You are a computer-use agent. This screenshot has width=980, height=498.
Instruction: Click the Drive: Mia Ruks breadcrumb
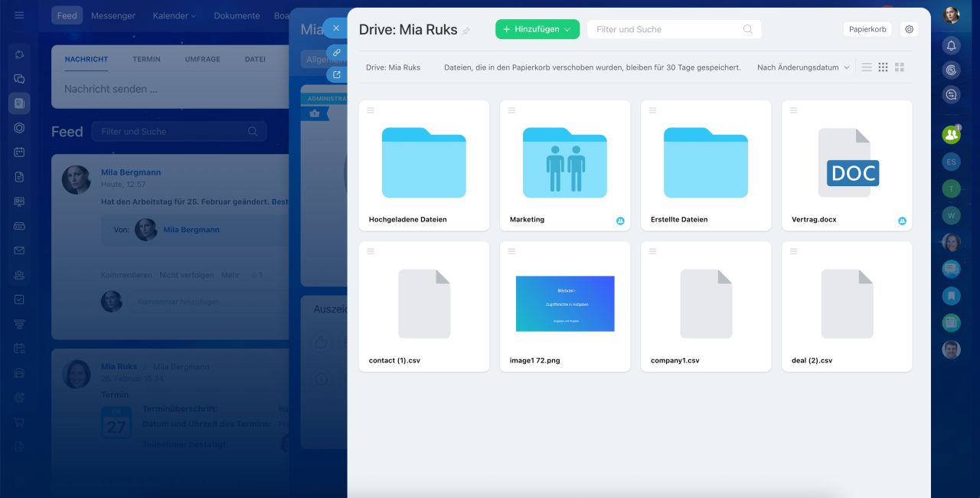[393, 67]
